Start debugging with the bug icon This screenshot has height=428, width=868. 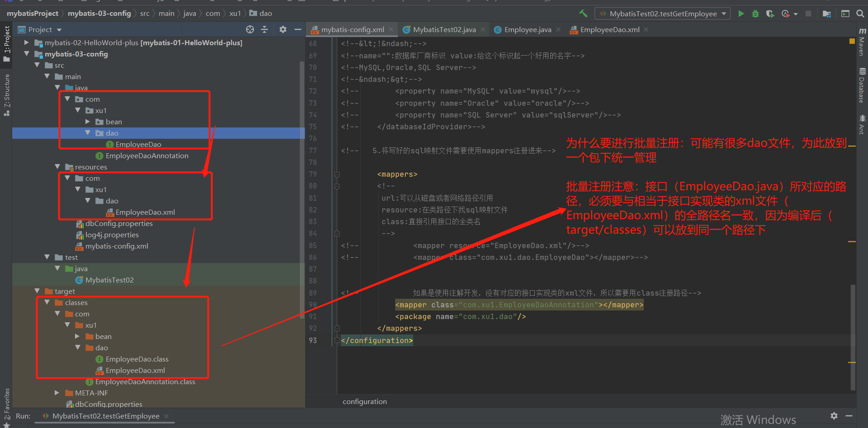755,14
